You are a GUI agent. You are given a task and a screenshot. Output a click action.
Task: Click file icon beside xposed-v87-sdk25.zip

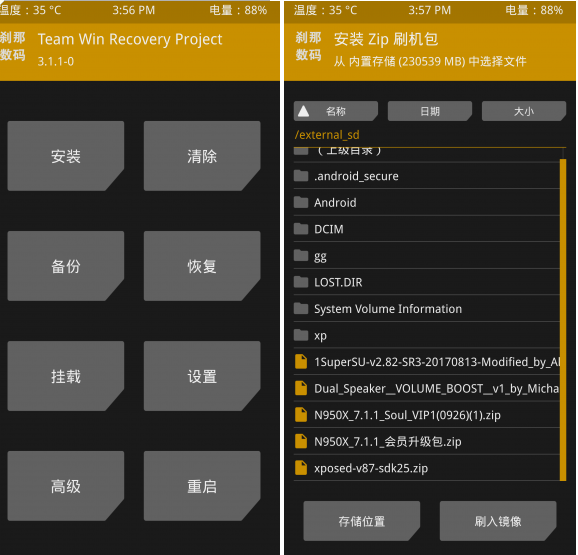coord(301,468)
